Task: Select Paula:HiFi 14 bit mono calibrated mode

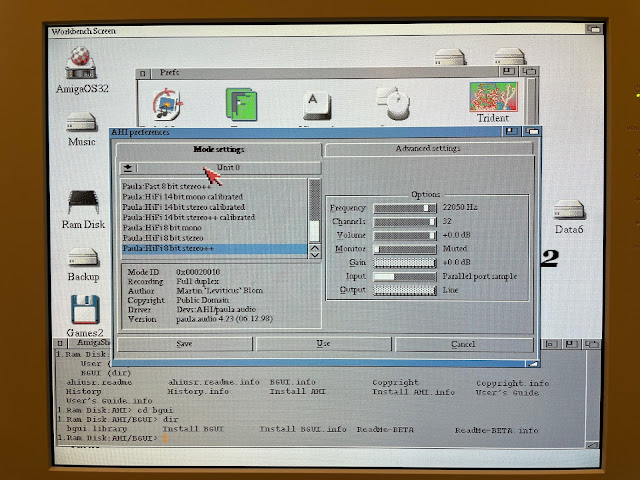Action: click(214, 197)
